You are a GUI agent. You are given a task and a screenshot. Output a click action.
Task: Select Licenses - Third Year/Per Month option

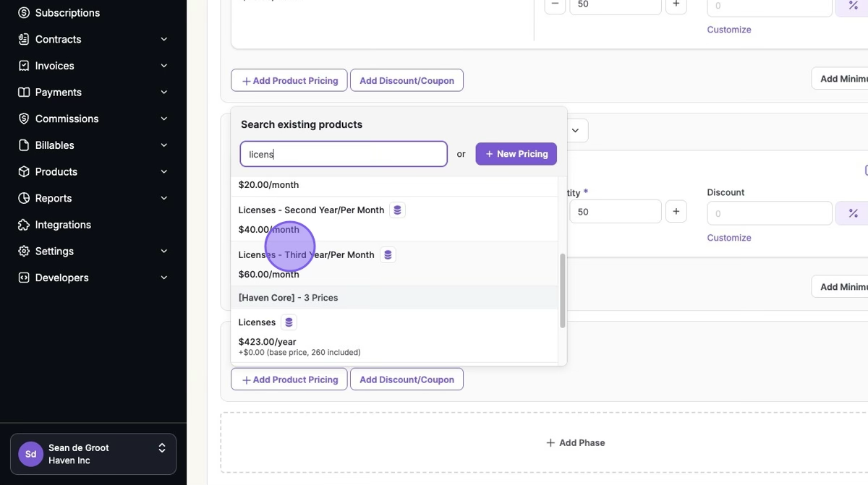[x=306, y=255]
